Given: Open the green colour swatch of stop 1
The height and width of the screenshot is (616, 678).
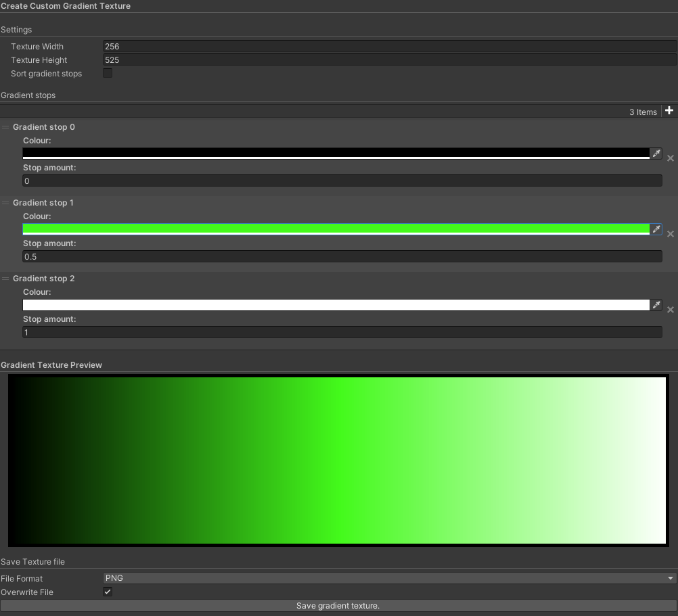Looking at the screenshot, I should pyautogui.click(x=336, y=229).
